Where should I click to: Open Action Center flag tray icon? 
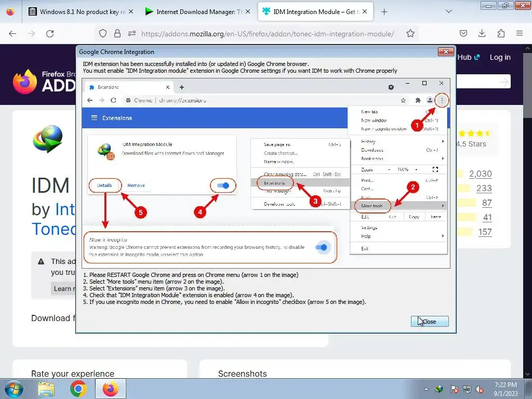coord(454,389)
